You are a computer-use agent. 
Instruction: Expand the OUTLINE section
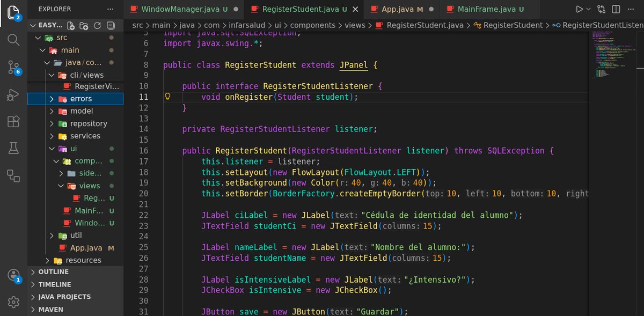[x=75, y=272]
